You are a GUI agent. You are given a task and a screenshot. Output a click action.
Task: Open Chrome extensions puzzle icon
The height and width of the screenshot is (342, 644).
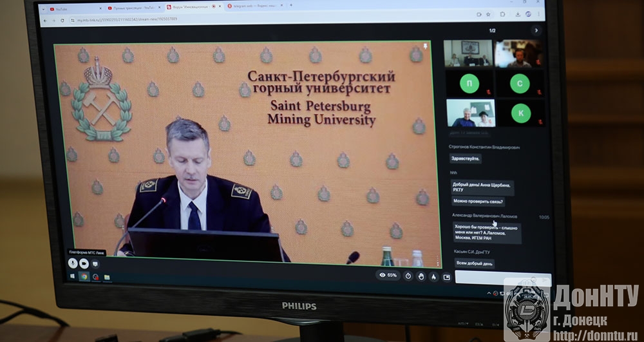point(502,14)
